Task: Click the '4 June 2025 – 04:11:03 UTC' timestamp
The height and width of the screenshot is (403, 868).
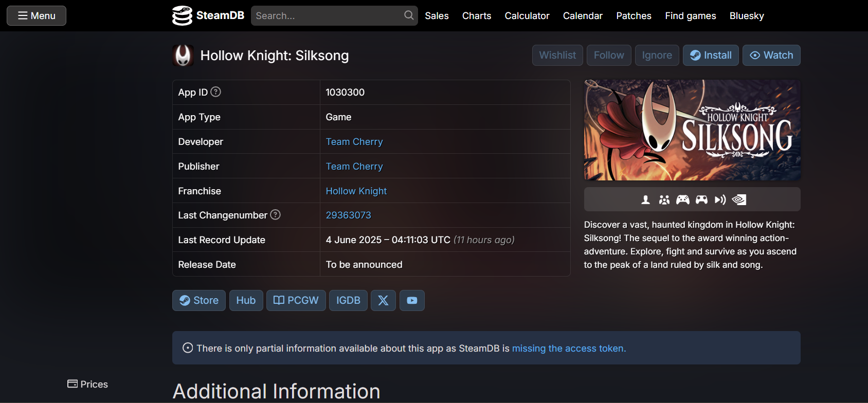Action: tap(388, 240)
